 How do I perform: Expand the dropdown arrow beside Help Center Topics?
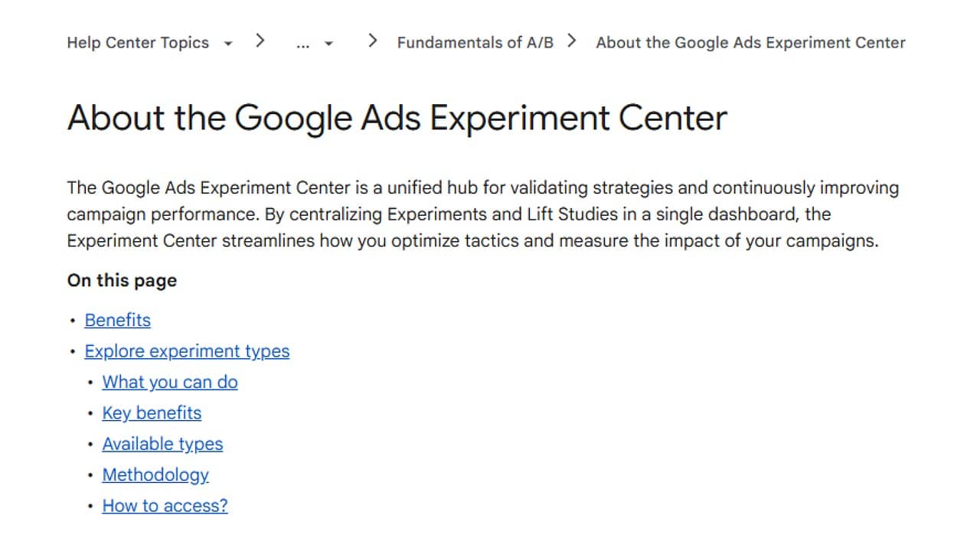point(227,44)
